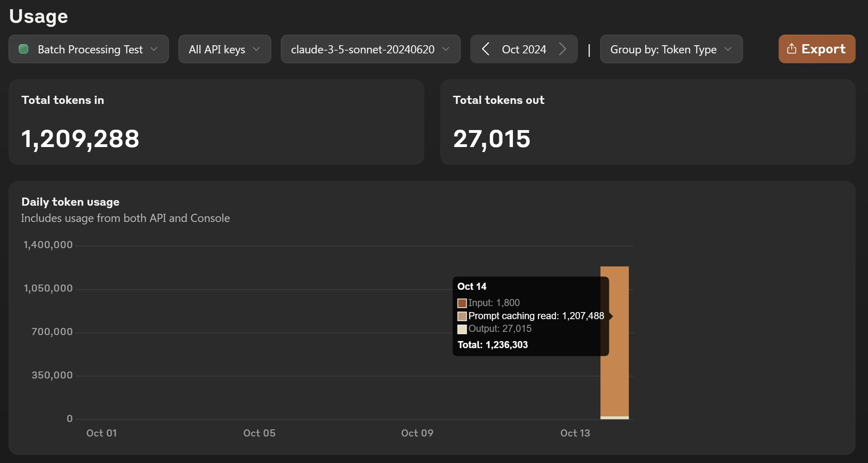Click the Total tokens in card
Viewport: 868px width, 463px height.
pyautogui.click(x=216, y=122)
